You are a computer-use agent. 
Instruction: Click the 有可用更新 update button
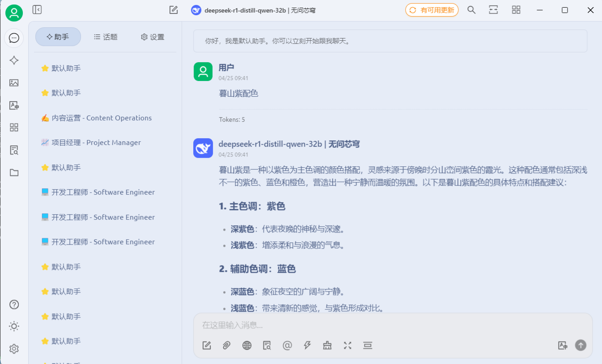(x=432, y=9)
